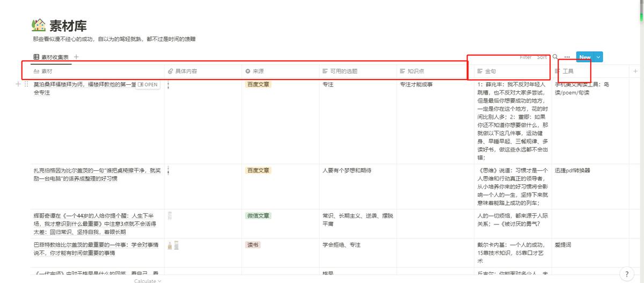Switch to the 素材收集表 table view tab
This screenshot has height=283, width=644.
[x=52, y=57]
